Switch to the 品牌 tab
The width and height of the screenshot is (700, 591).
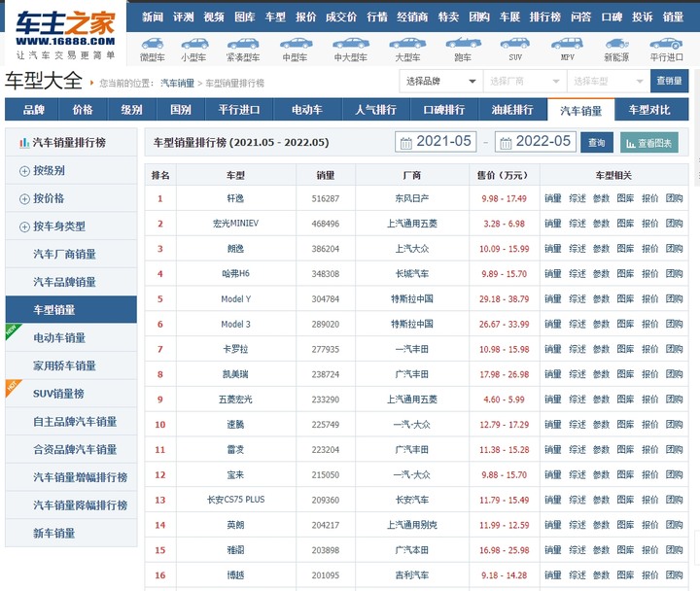pos(33,110)
